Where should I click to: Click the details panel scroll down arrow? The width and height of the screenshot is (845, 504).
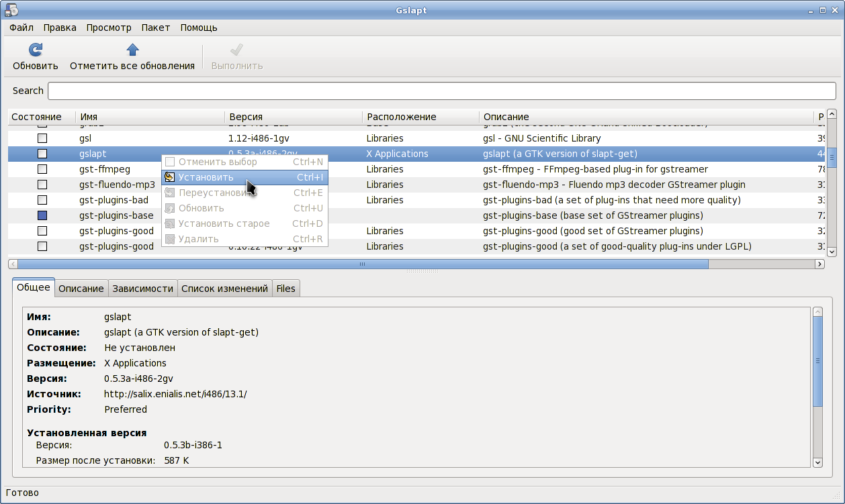pyautogui.click(x=817, y=462)
